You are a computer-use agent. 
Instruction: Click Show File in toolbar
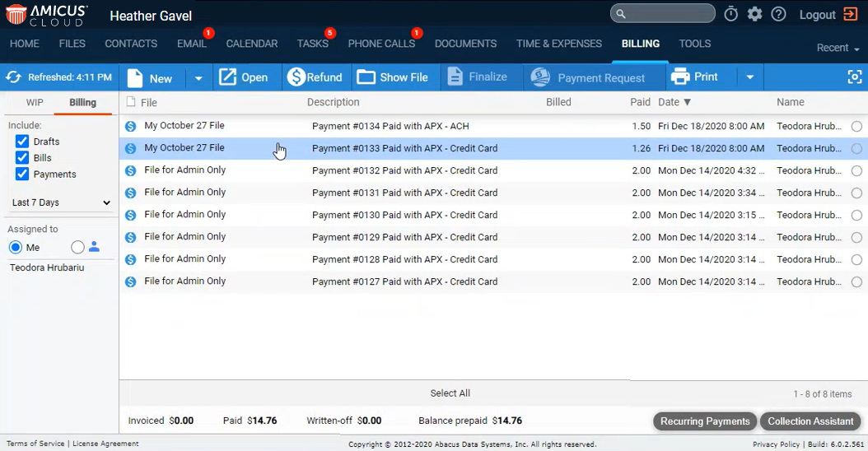tap(393, 77)
